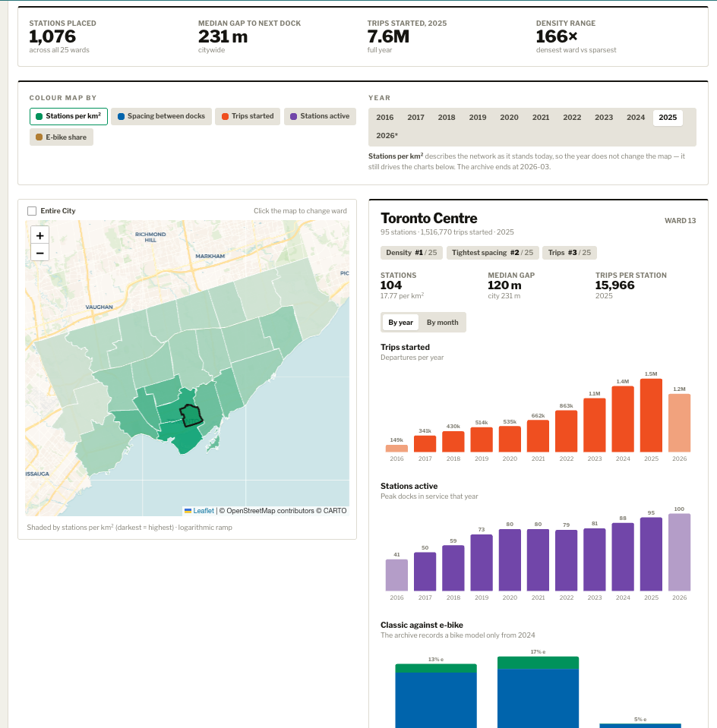Colour map by Stations per km²
The image size is (717, 728).
(69, 117)
